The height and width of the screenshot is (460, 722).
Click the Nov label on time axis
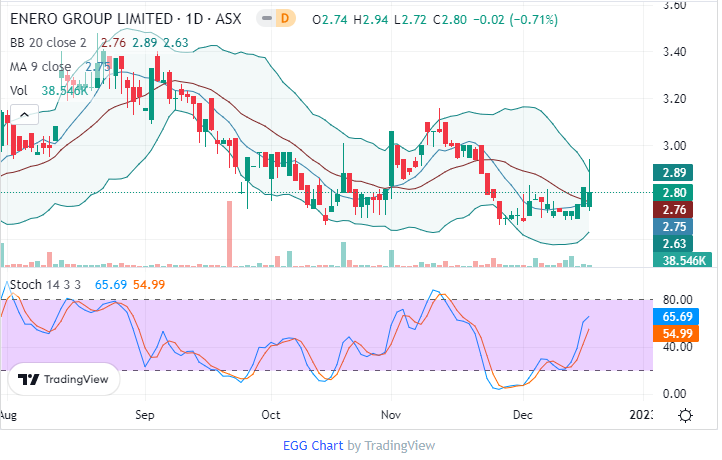[x=392, y=413]
